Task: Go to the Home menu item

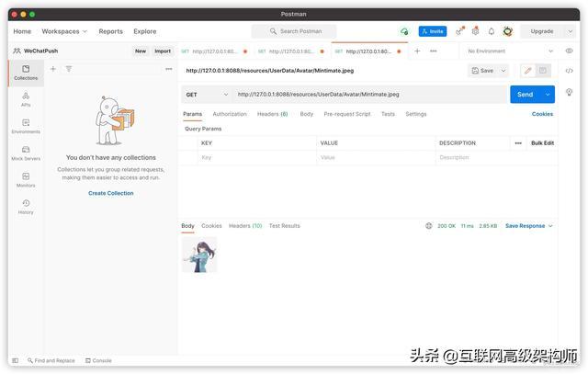Action: coord(22,31)
